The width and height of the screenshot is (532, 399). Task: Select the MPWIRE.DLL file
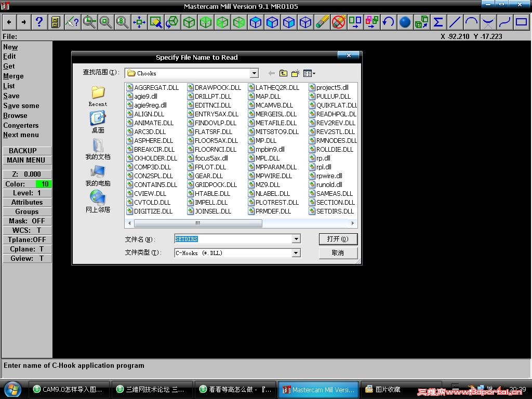click(270, 176)
